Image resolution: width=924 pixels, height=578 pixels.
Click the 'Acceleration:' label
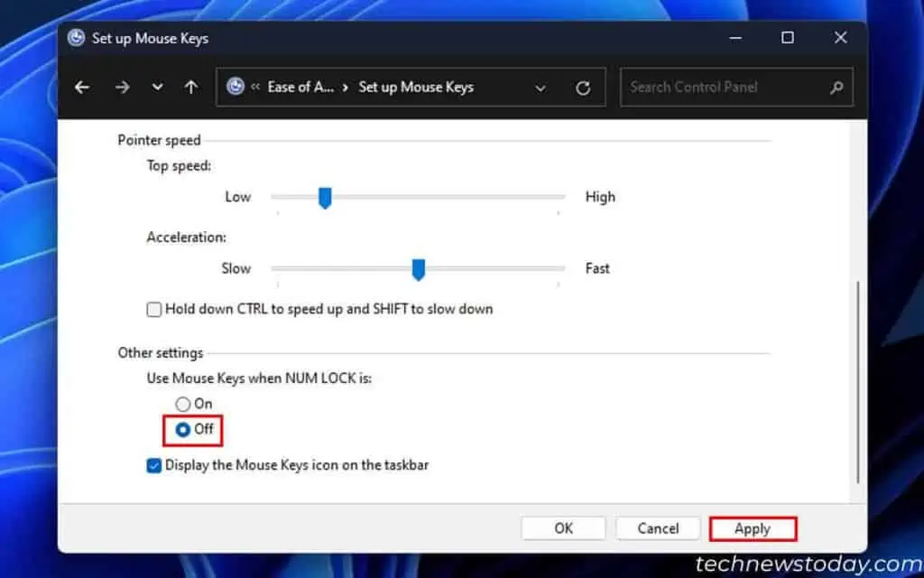click(x=186, y=238)
